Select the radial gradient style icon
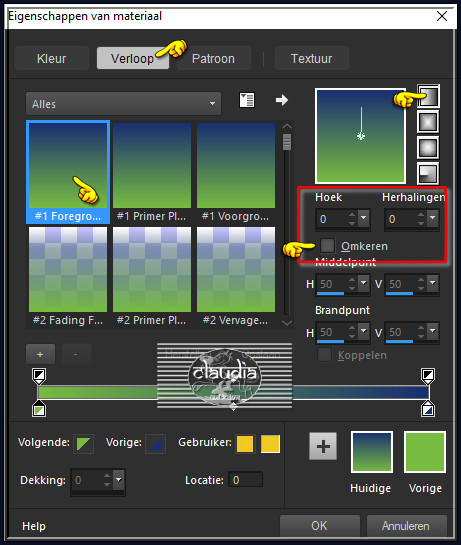The image size is (461, 545). click(x=428, y=173)
